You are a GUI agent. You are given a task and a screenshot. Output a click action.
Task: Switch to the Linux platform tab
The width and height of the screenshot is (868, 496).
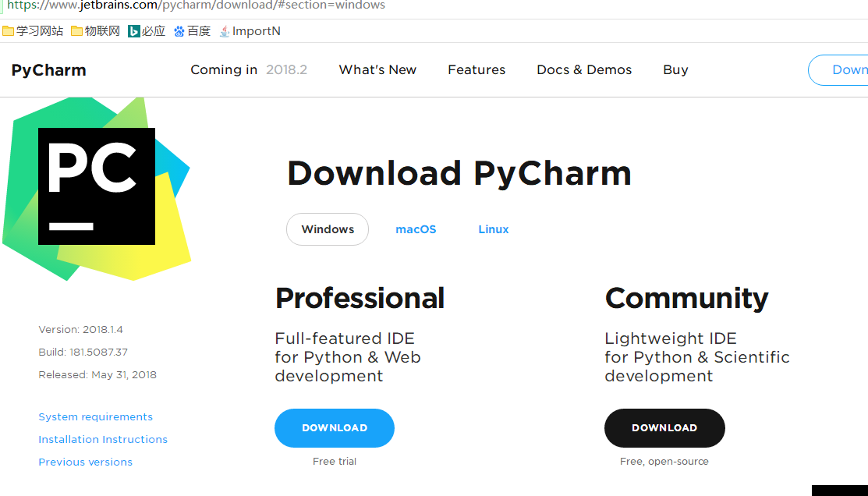click(x=493, y=229)
